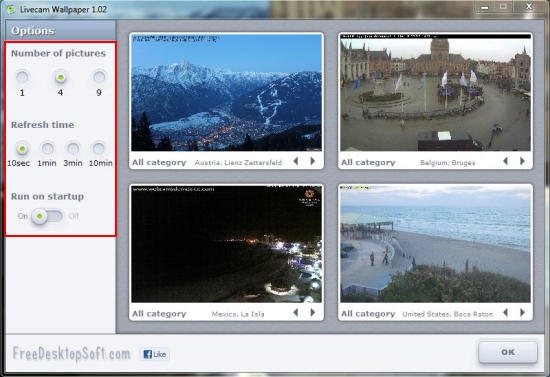Click the Mexico, La Isla location label
550x377 pixels.
(238, 314)
